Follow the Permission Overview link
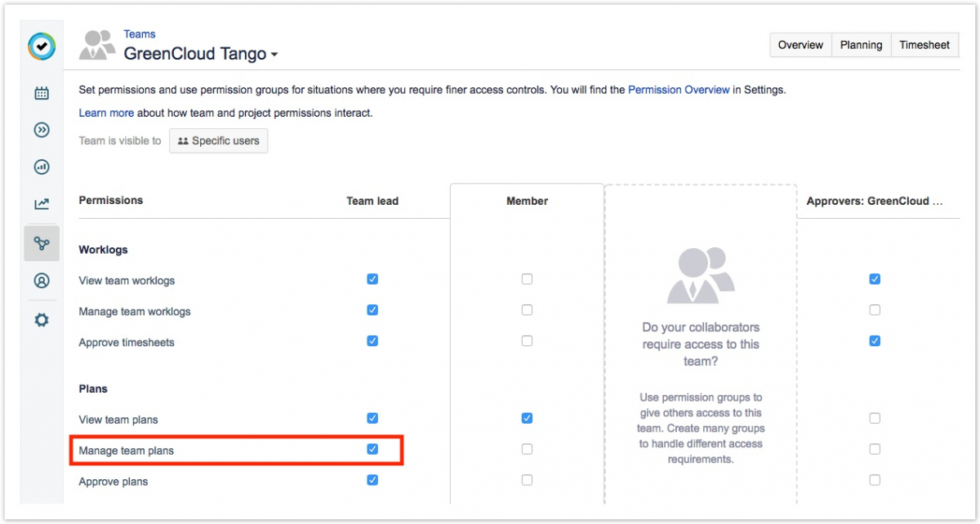The image size is (980, 524). pyautogui.click(x=679, y=90)
